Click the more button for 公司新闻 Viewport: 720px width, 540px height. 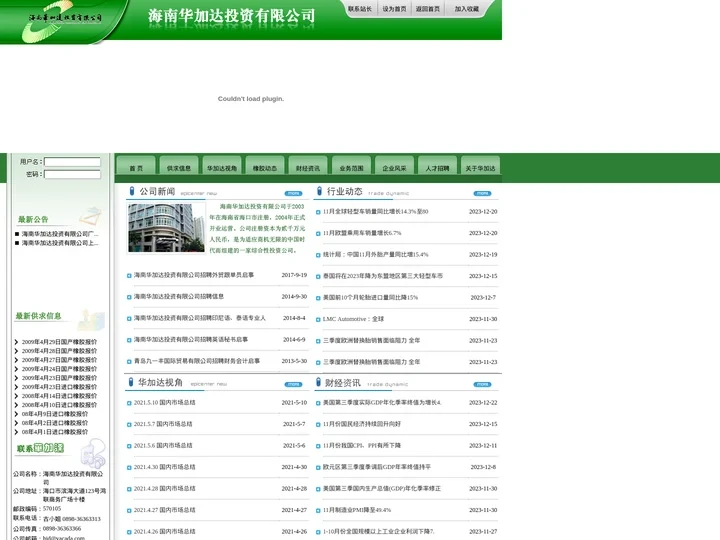click(293, 193)
